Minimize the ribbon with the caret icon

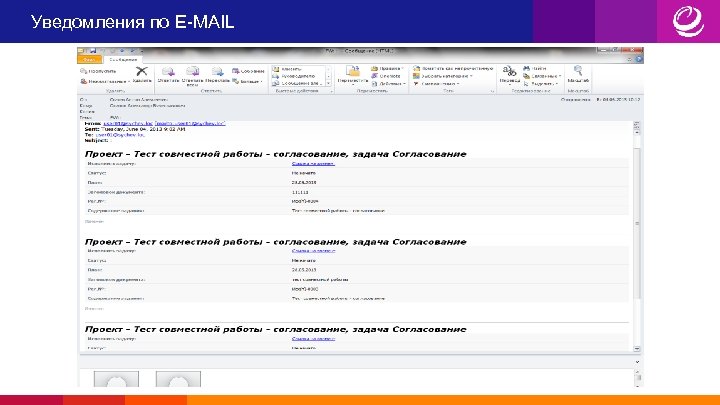click(x=630, y=59)
